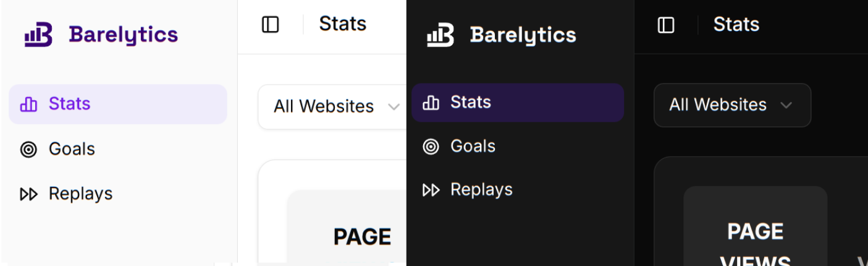Click the Replays fast-forward icon in light sidebar

[28, 194]
